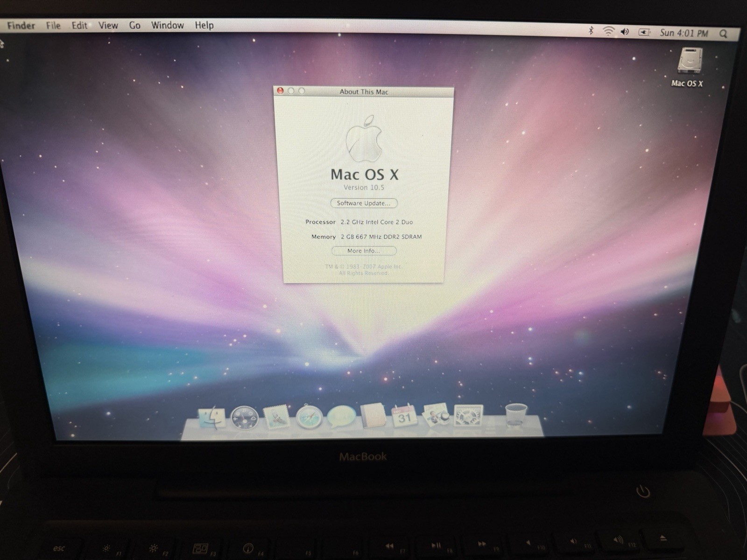Launch iCal from the Dock

click(x=404, y=415)
